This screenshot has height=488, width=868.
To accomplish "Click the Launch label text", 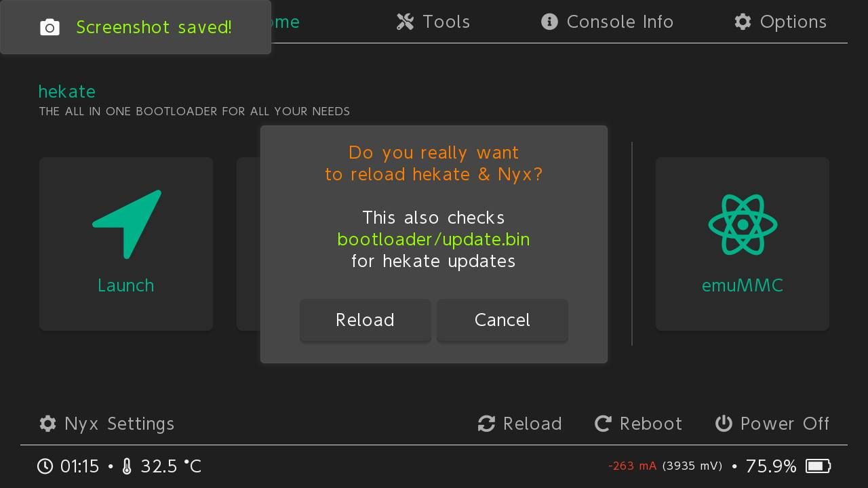I will pyautogui.click(x=126, y=285).
